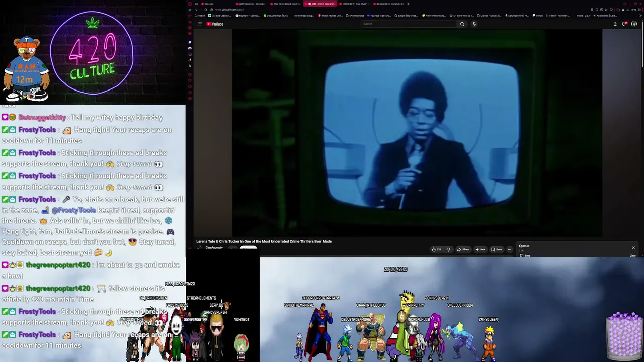Open the YouTube account avatar menu
This screenshot has height=362, width=644.
coord(634,24)
